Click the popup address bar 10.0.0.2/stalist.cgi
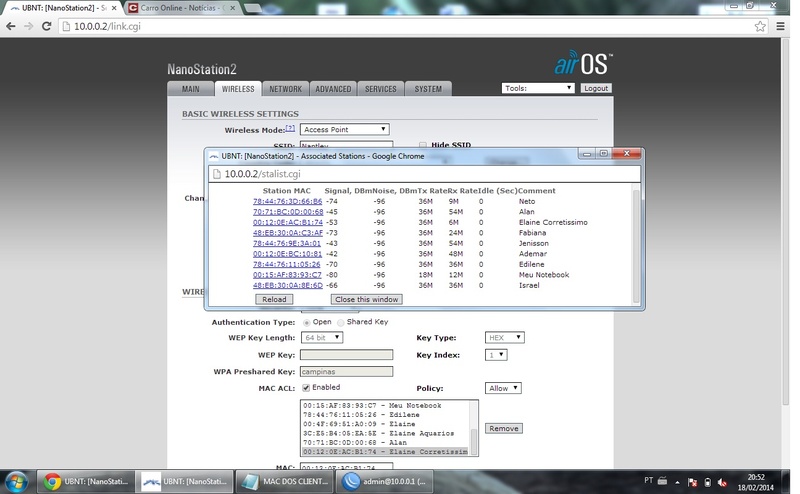800x494 pixels. [x=423, y=174]
